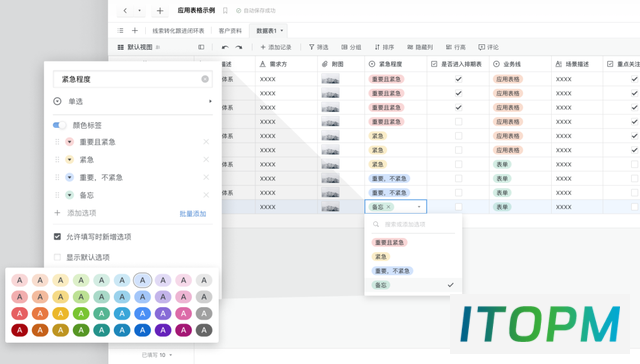Viewport: 640px width, 364px height.
Task: Uncheck 允许填写时新增选项
Action: (57, 237)
